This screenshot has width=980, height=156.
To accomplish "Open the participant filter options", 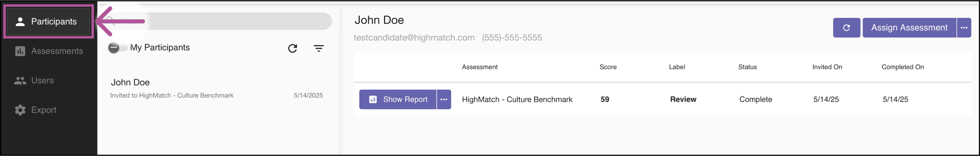I will 319,48.
